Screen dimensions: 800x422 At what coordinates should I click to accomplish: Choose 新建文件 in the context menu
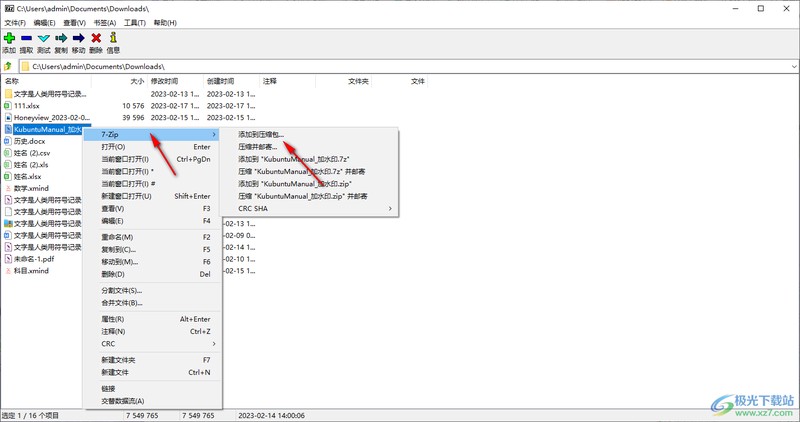(153, 372)
